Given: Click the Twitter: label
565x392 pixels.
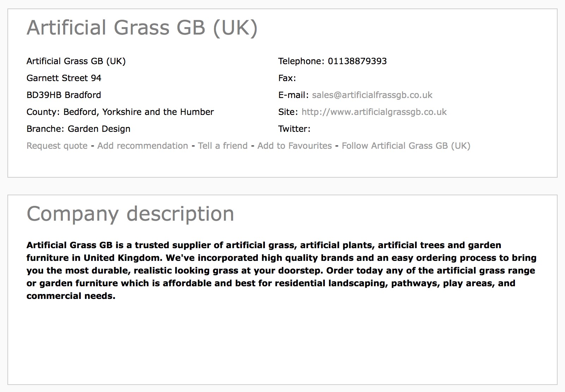Looking at the screenshot, I should click(294, 129).
